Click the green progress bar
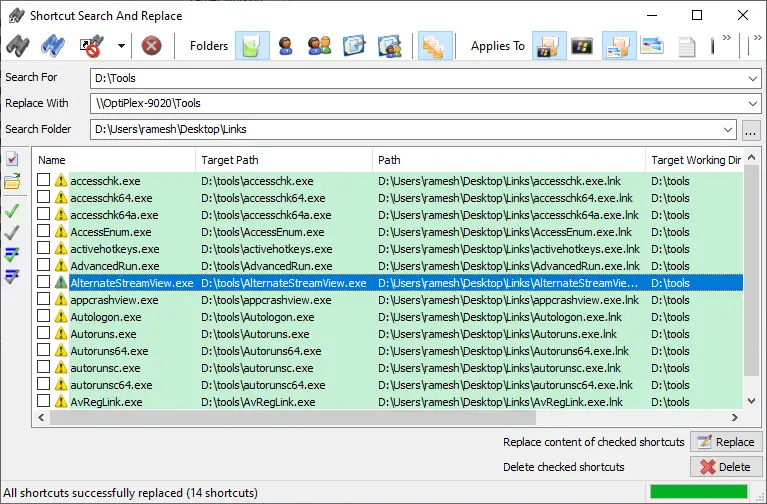 coord(699,491)
